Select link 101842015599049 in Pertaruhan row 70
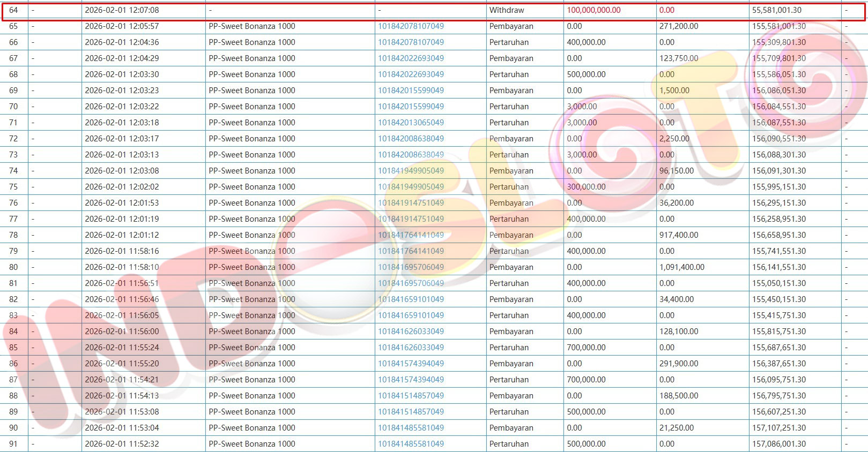Viewport: 868px width, 452px height. point(411,107)
